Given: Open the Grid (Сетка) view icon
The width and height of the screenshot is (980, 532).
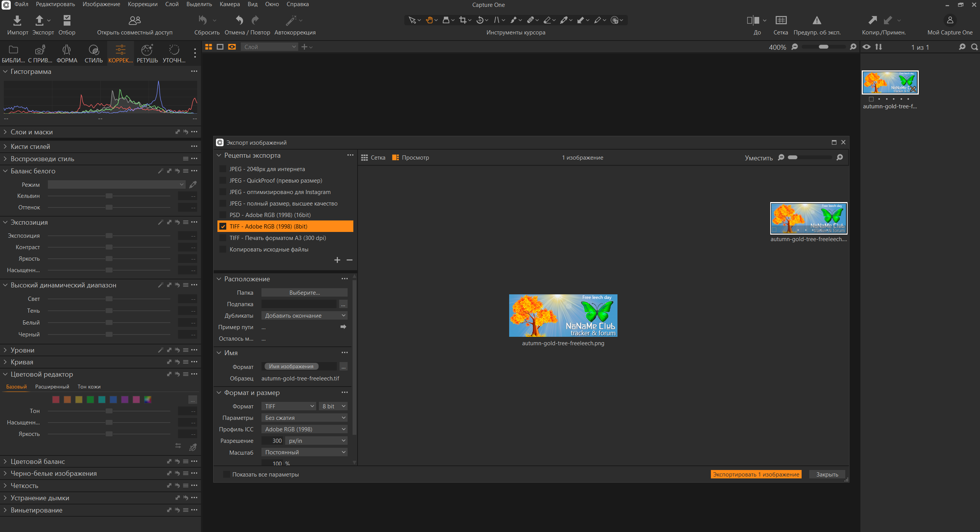Looking at the screenshot, I should 781,20.
